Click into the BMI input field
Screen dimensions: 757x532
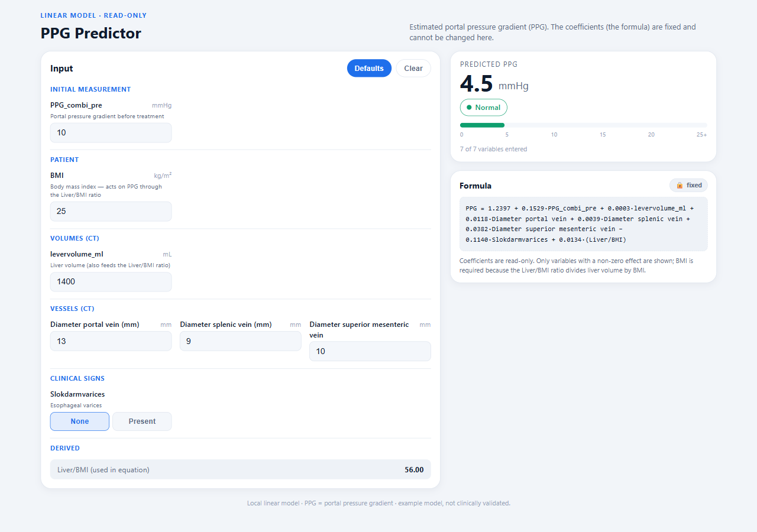pyautogui.click(x=111, y=211)
